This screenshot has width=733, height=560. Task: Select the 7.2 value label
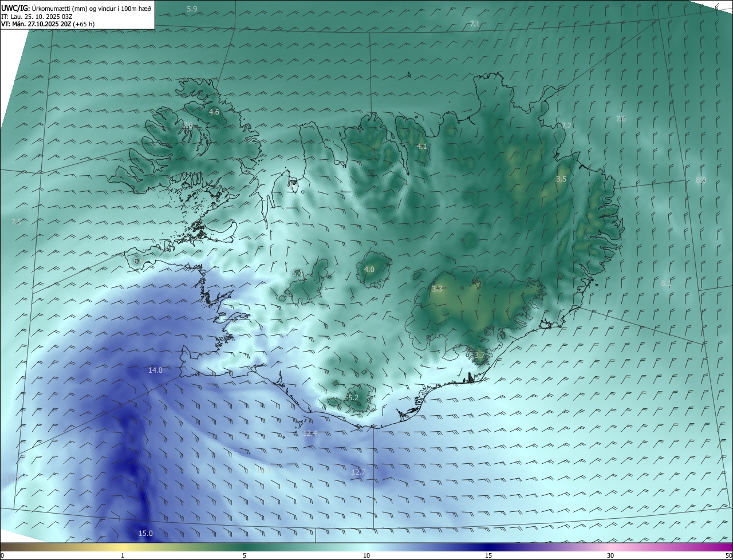[566, 125]
